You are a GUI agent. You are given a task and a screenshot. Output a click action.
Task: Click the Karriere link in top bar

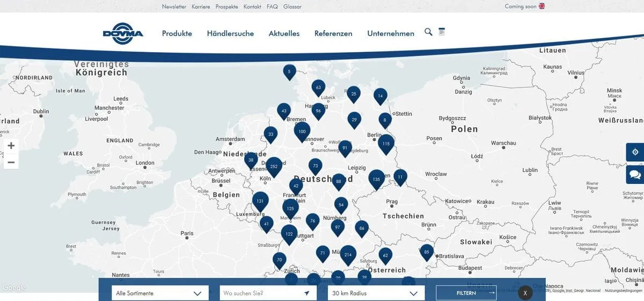click(201, 7)
